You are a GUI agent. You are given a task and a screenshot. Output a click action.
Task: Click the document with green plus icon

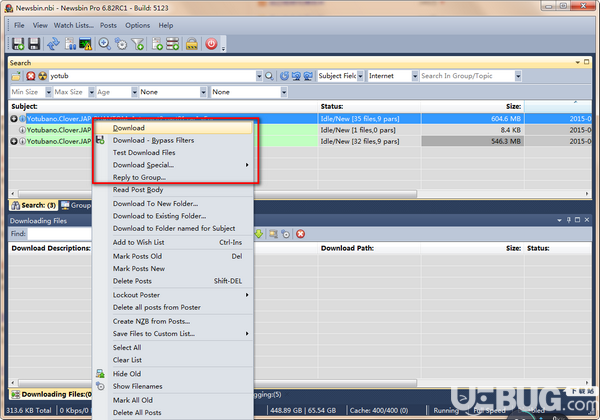pos(157,44)
